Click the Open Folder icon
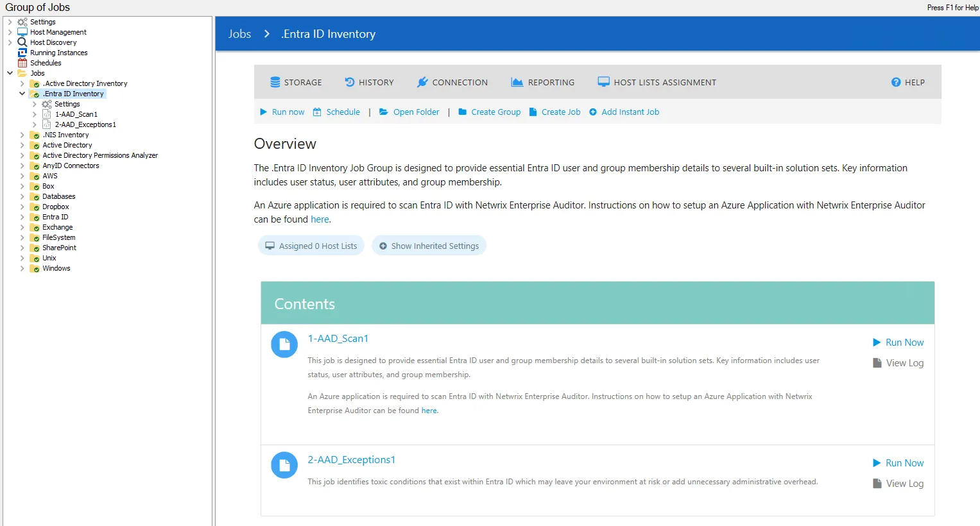The image size is (980, 526). coord(384,112)
